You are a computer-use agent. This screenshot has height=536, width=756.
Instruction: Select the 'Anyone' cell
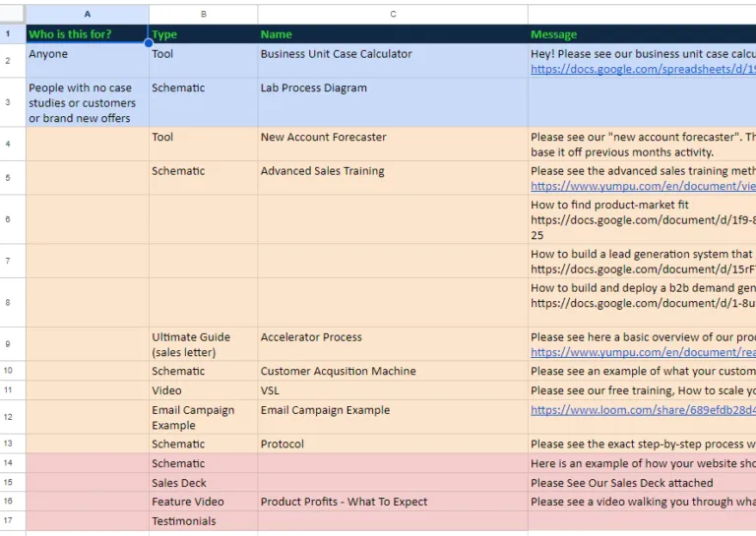coord(88,61)
